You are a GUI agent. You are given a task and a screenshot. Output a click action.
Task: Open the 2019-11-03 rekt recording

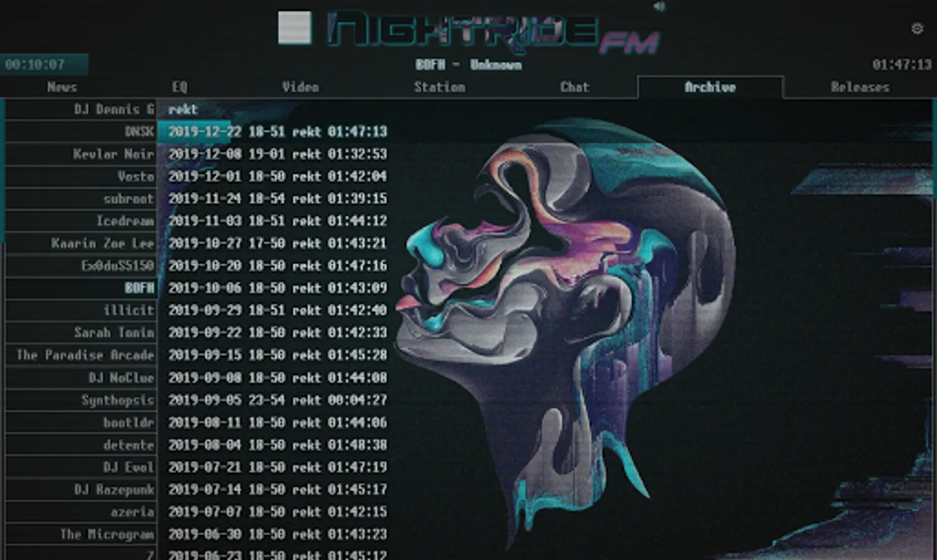coord(277,221)
